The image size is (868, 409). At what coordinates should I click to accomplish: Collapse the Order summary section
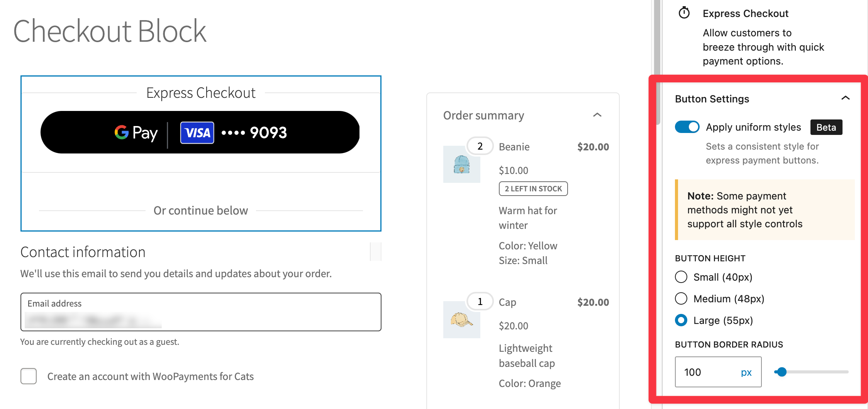coord(597,115)
